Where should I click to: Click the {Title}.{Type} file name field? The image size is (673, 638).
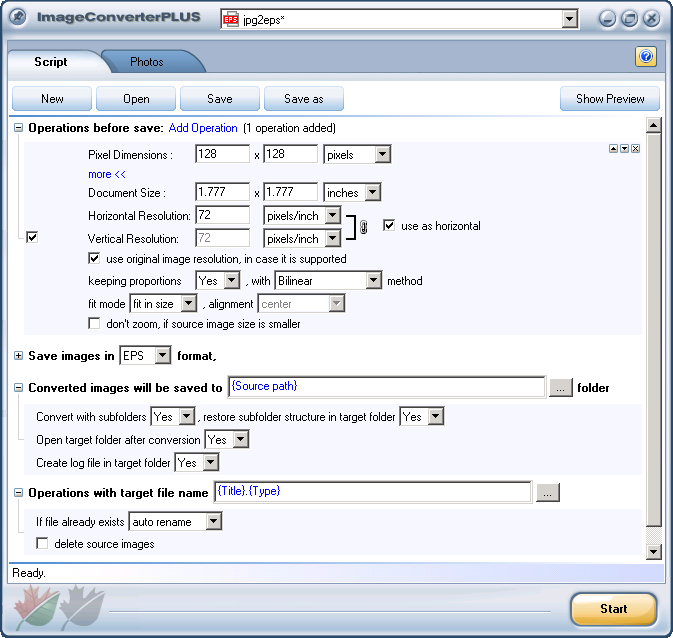pos(373,492)
